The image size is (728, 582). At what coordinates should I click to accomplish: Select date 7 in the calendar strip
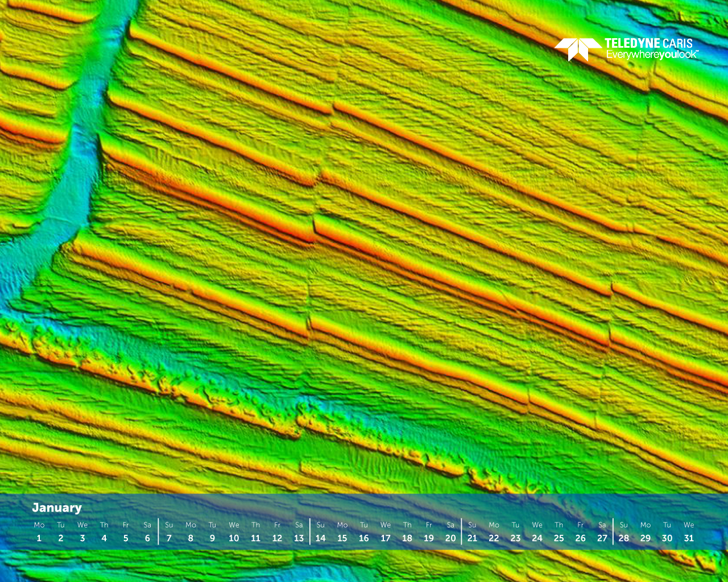click(169, 538)
